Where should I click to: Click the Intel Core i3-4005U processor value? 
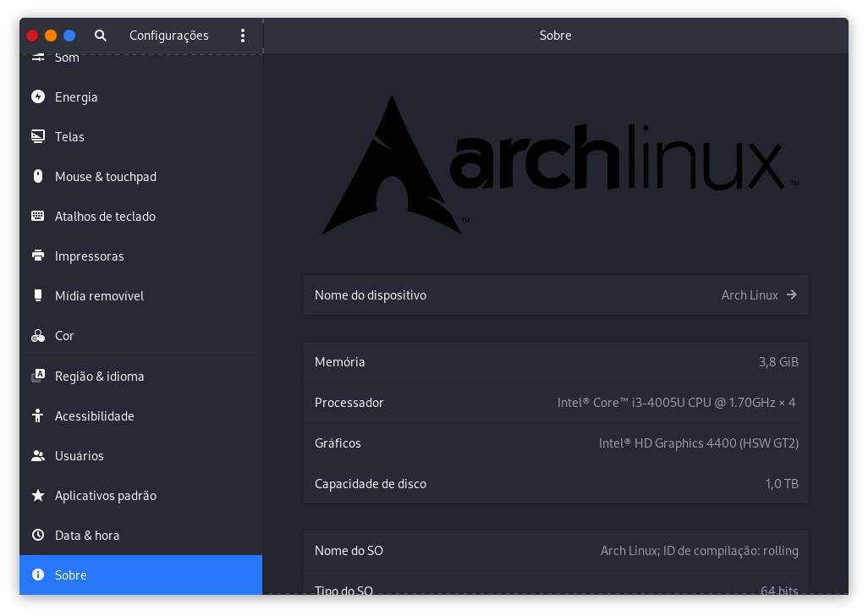click(677, 403)
